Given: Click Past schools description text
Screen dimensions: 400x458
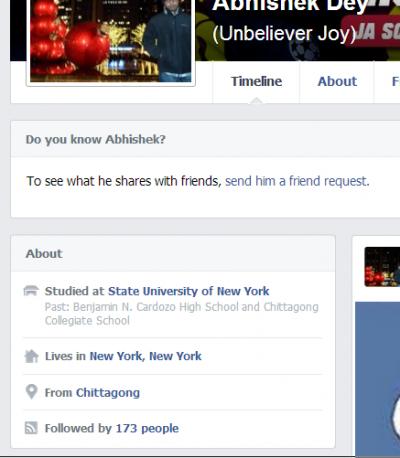Looking at the screenshot, I should [x=182, y=314].
